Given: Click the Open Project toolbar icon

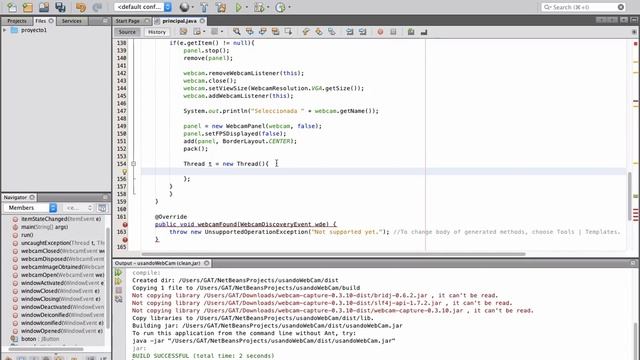Looking at the screenshot, I should coord(44,7).
